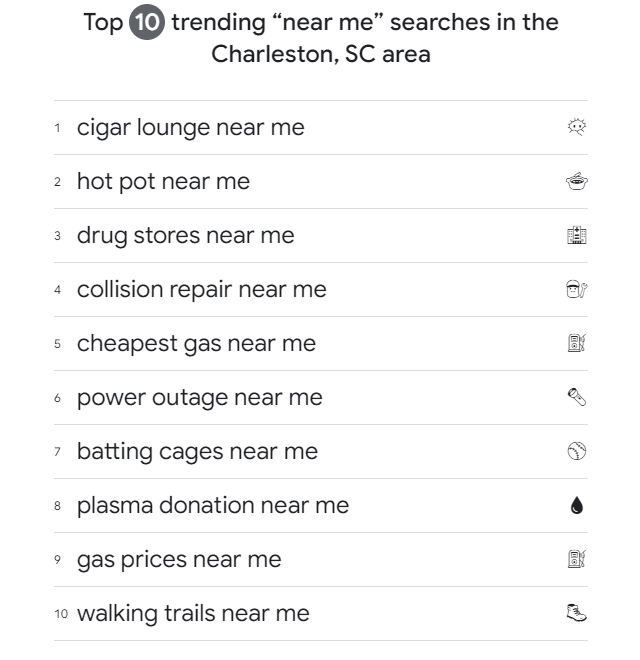Open 'hot pot near me' search
Viewport: 640px width, 660px height.
[x=163, y=181]
